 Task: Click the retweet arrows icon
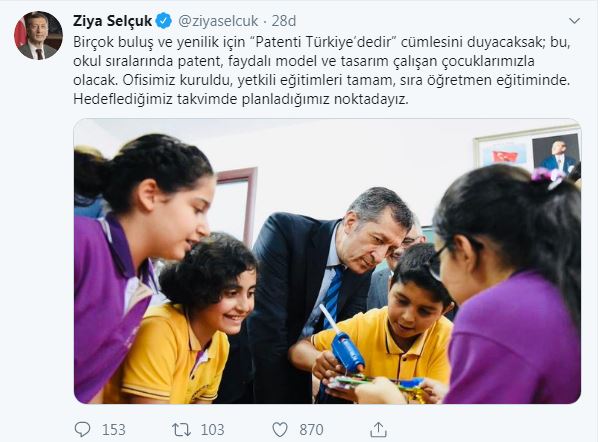(181, 430)
